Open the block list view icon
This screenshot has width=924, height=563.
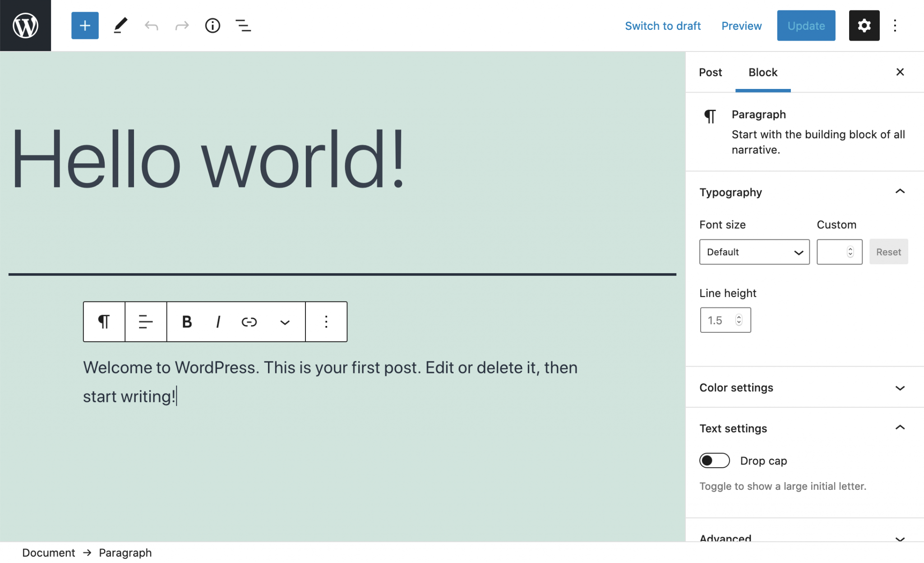tap(243, 26)
